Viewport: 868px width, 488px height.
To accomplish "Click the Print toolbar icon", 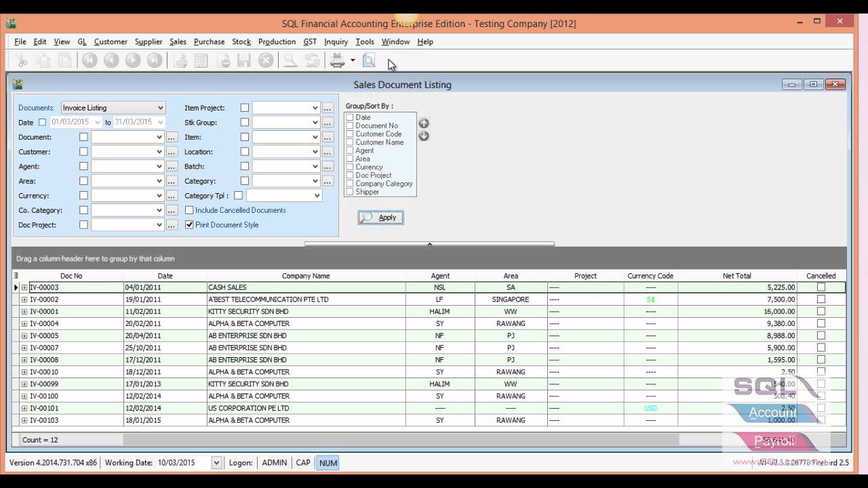I will 337,61.
